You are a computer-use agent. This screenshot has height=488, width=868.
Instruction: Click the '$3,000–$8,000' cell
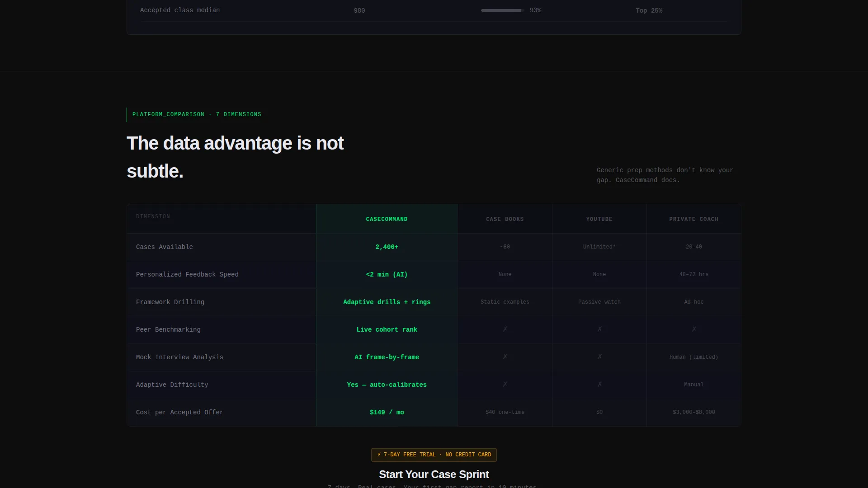pyautogui.click(x=694, y=412)
